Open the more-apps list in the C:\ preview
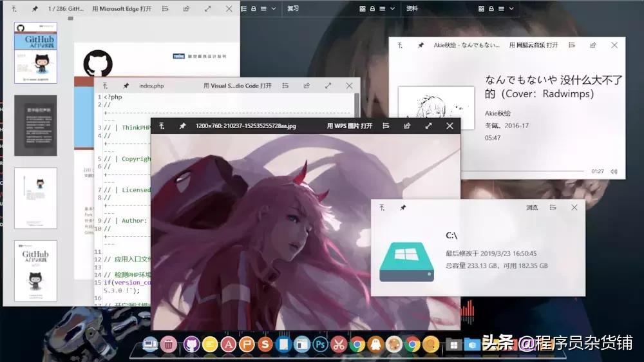The image size is (644, 362). tap(553, 207)
